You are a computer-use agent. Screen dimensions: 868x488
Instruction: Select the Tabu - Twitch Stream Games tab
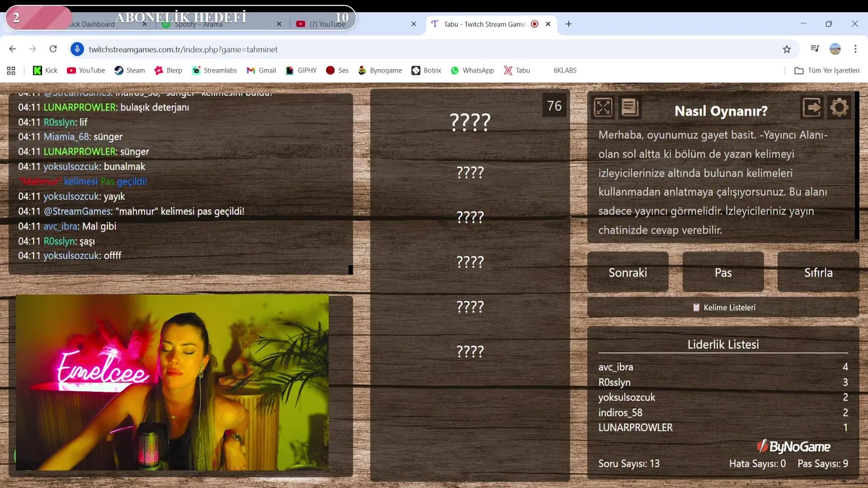tap(484, 24)
